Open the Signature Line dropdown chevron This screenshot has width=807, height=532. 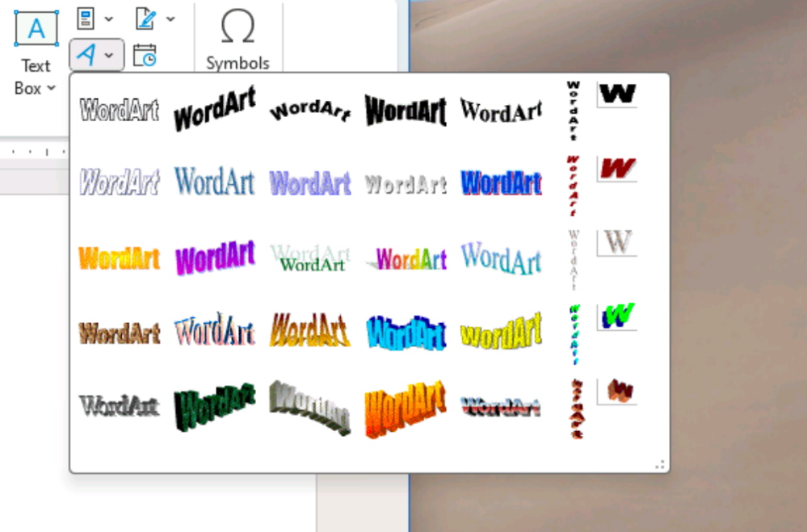click(x=169, y=18)
